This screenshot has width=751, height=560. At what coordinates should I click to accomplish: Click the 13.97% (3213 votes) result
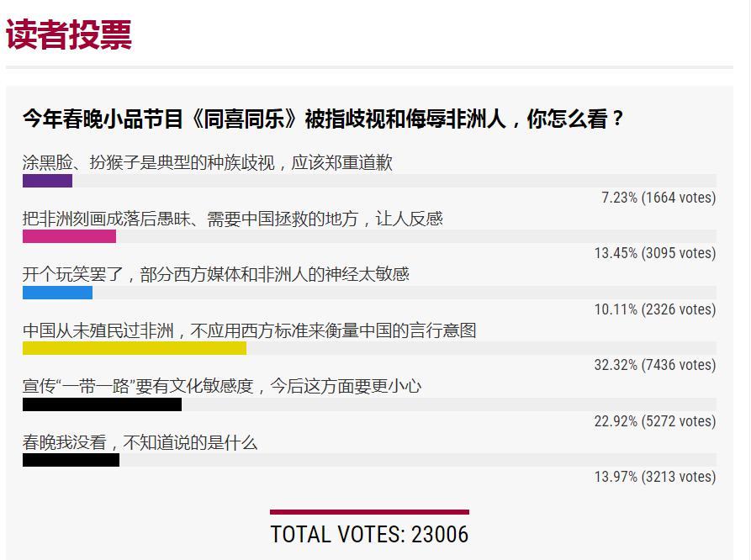pyautogui.click(x=654, y=477)
